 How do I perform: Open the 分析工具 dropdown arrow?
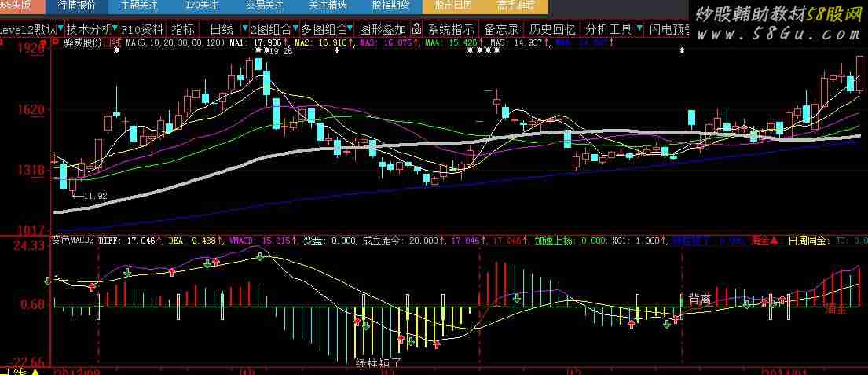(640, 28)
